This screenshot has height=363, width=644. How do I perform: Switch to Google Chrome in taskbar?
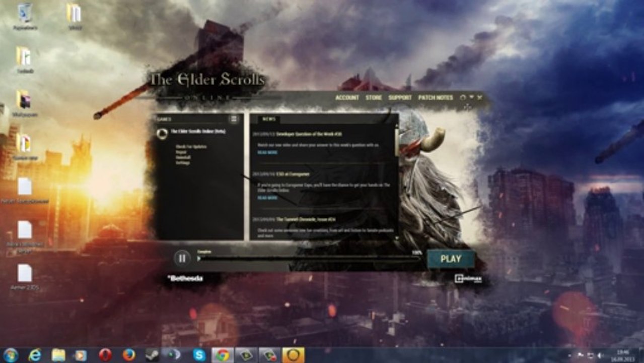tap(222, 355)
